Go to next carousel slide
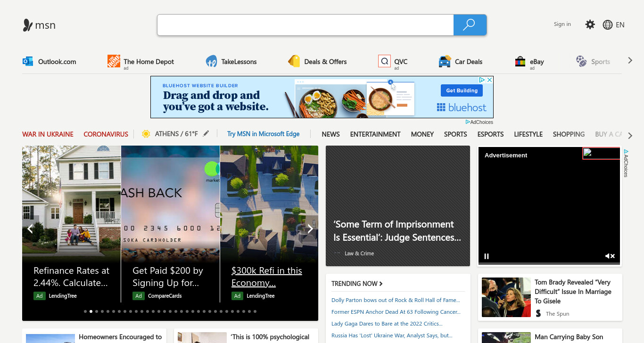Screen dimensions: 644x343 (310, 229)
